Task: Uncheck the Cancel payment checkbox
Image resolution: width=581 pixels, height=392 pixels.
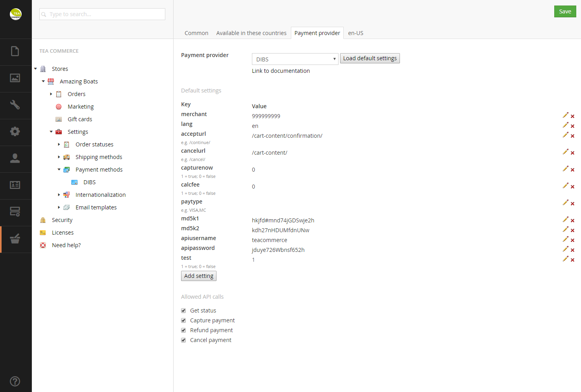Action: click(x=183, y=340)
